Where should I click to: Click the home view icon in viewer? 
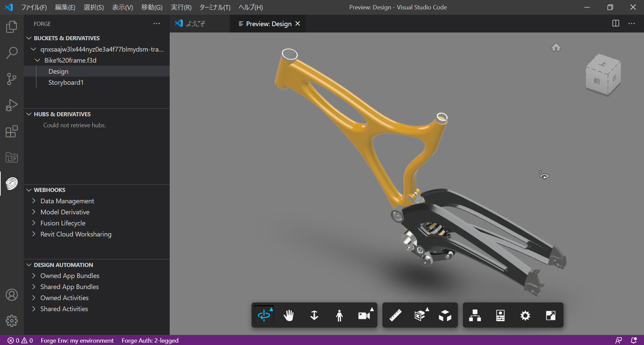click(x=556, y=47)
